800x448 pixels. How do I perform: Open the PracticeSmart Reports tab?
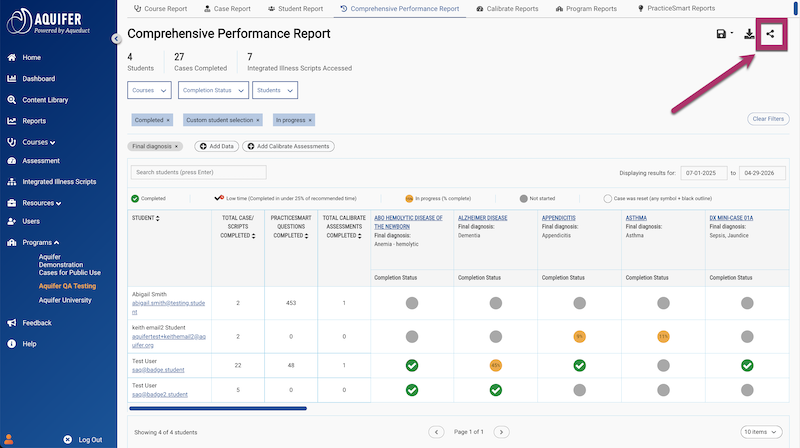click(x=676, y=9)
